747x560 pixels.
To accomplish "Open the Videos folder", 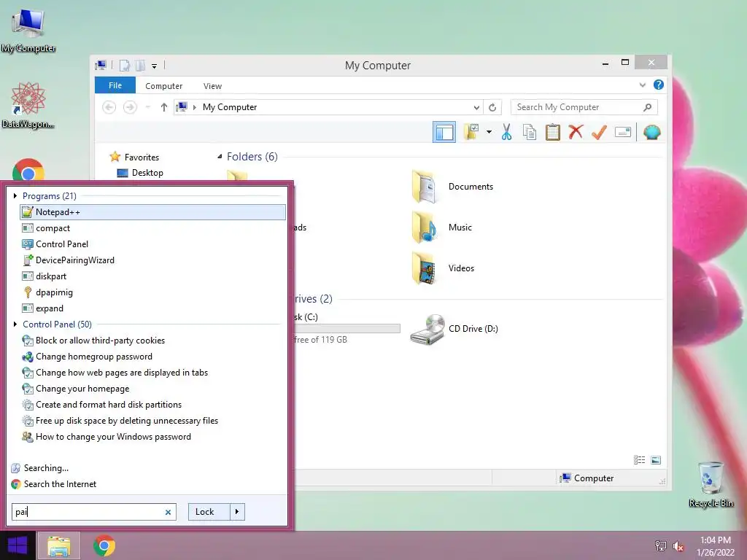I will [x=443, y=268].
